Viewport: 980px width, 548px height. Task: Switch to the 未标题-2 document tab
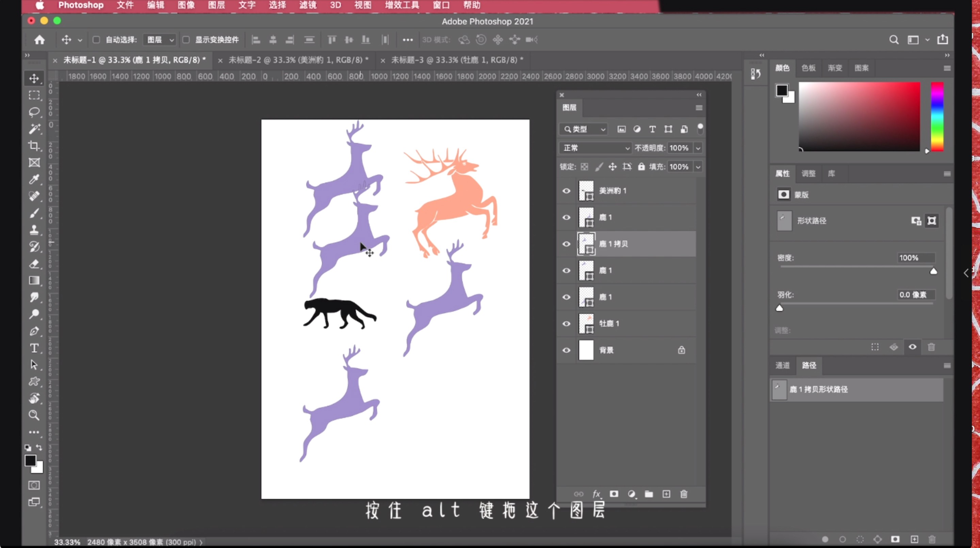[x=298, y=60]
